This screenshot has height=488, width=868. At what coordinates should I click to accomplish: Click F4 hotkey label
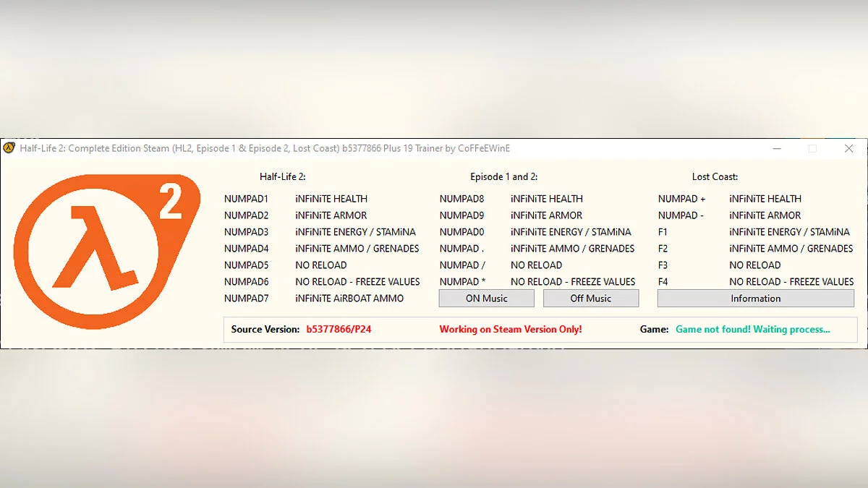[x=663, y=282]
